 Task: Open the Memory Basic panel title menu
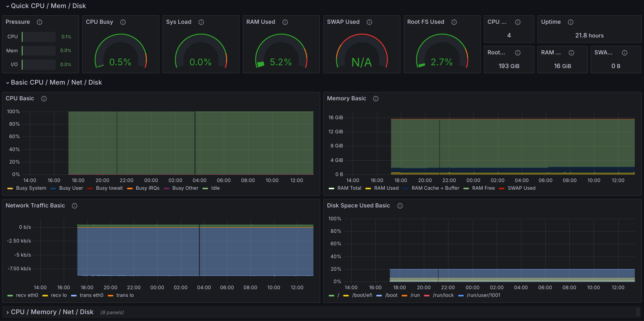[x=346, y=99]
